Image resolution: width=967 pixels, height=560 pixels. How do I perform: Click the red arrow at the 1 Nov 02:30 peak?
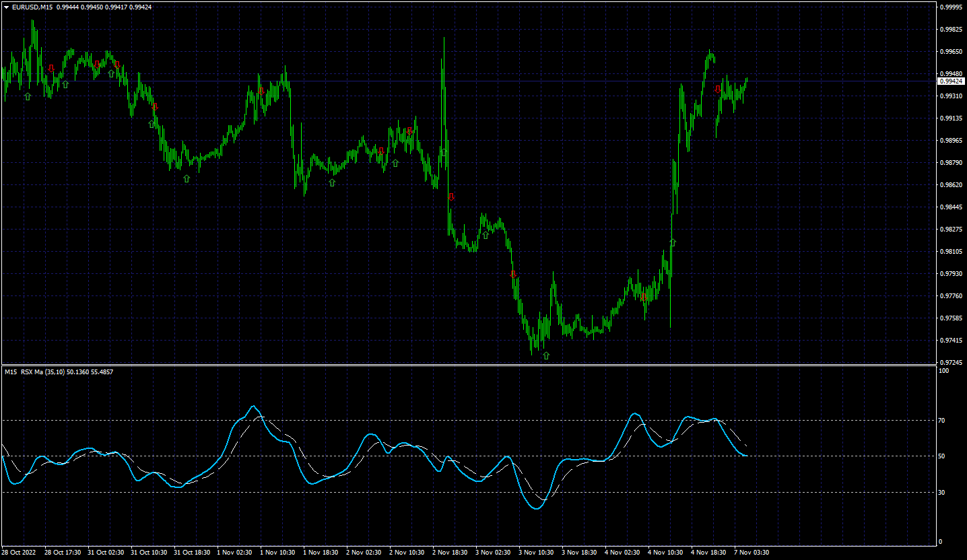pos(261,90)
